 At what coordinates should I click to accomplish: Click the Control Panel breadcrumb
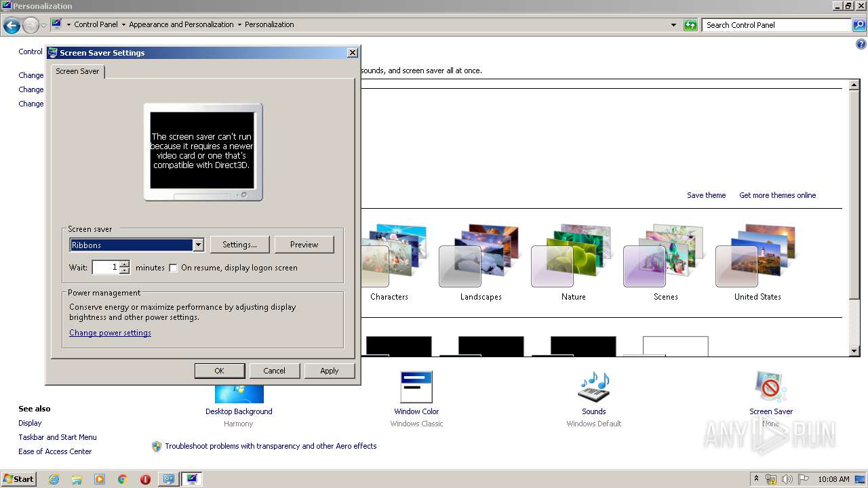click(96, 24)
